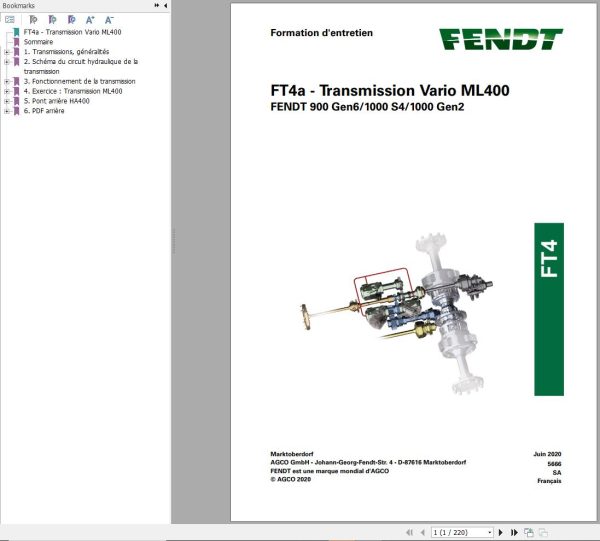Select bookmark 5. Pont arrière HA400
The height and width of the screenshot is (541, 600).
tap(56, 101)
